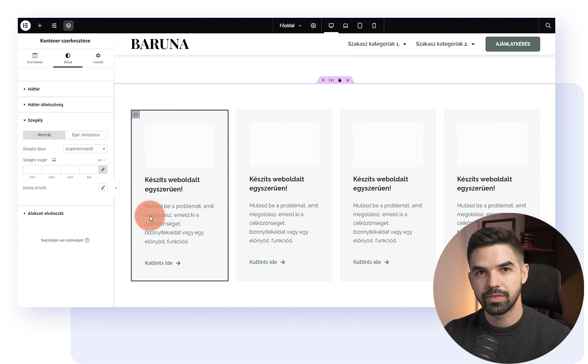588x364 pixels.
Task: Open the Elementor logo menu
Action: pos(25,26)
